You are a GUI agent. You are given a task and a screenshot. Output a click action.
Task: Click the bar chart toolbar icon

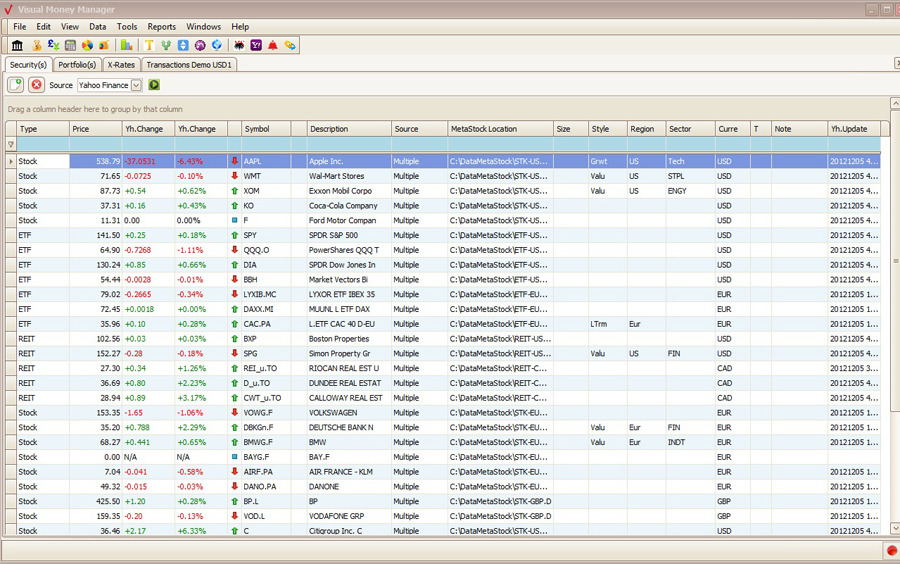pos(127,45)
